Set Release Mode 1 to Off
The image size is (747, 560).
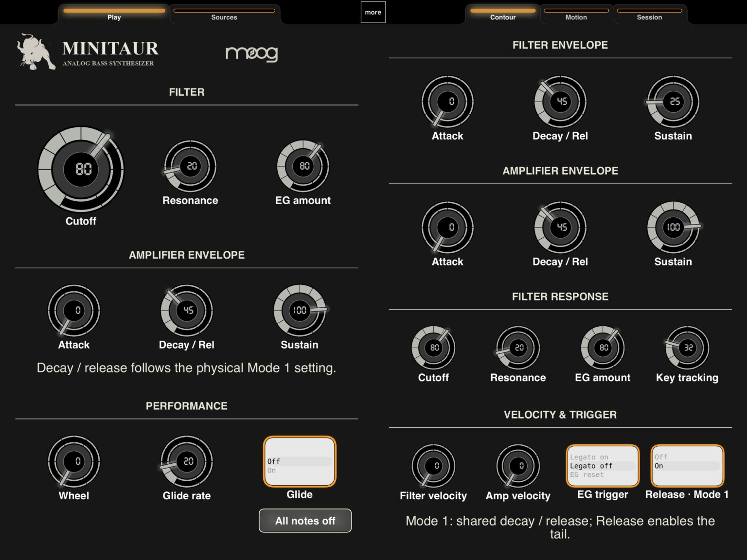coord(687,457)
